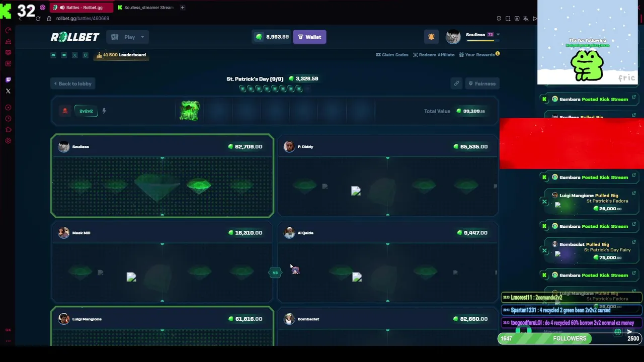
Task: Switch to Battles - Rollbet.gg browser tab
Action: coord(80,8)
